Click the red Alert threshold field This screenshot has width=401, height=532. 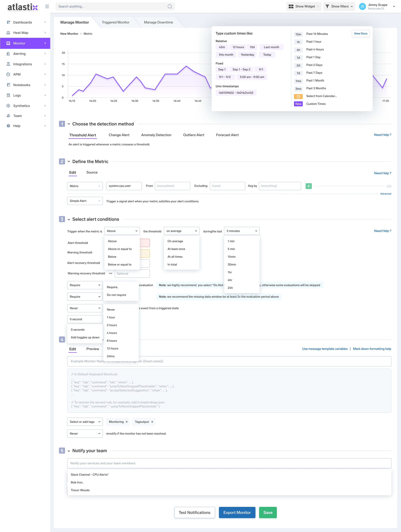pyautogui.click(x=145, y=243)
